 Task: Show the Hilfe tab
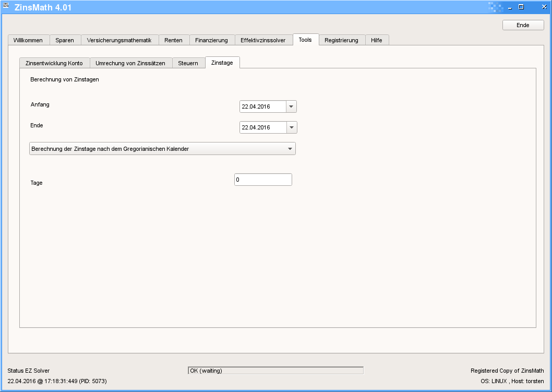click(377, 40)
